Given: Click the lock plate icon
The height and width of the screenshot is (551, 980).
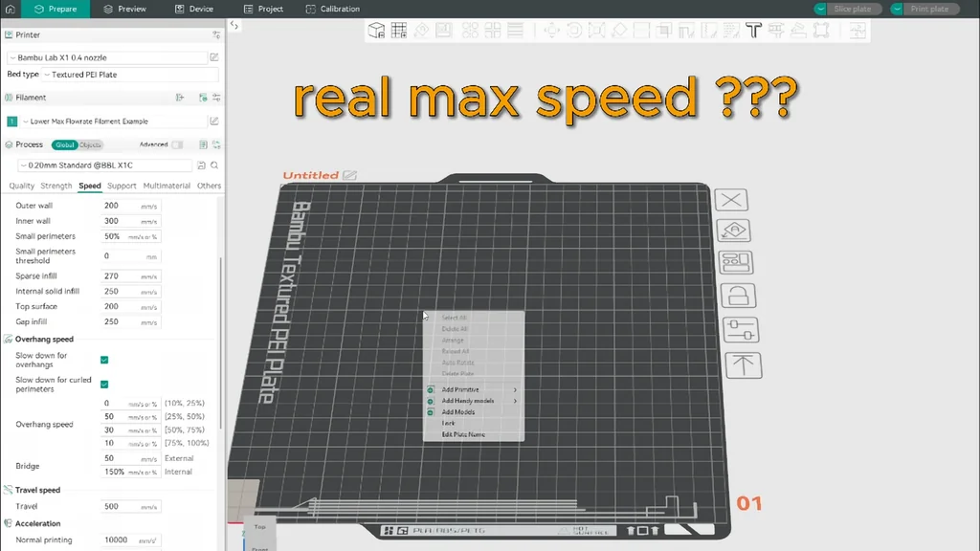Looking at the screenshot, I should [738, 296].
